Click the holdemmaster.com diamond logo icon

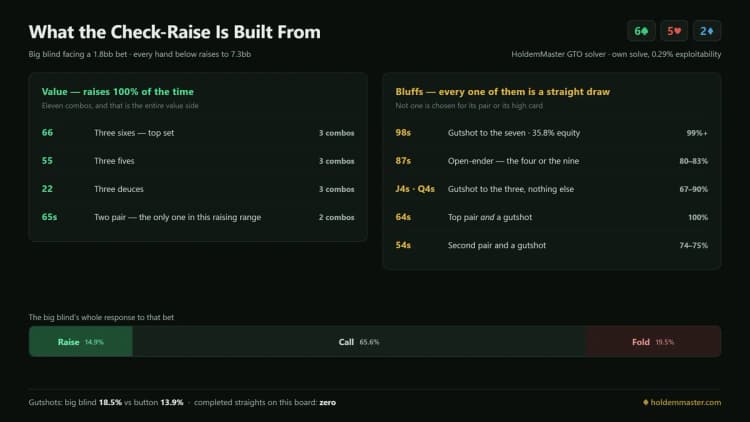[646, 402]
